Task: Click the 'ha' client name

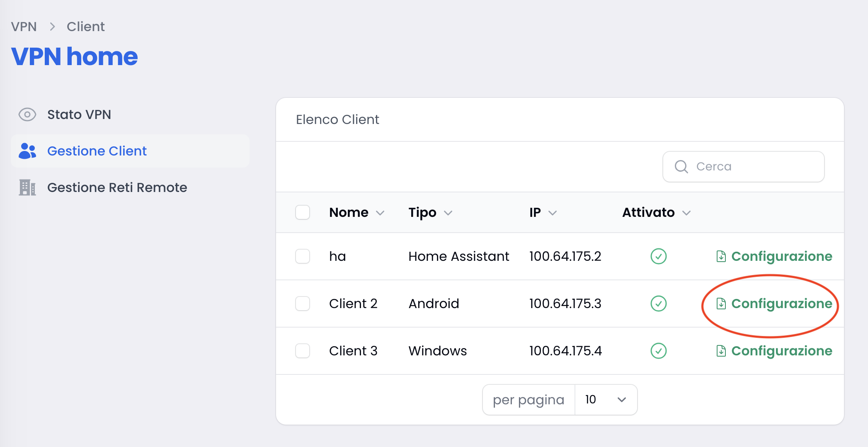Action: point(337,256)
